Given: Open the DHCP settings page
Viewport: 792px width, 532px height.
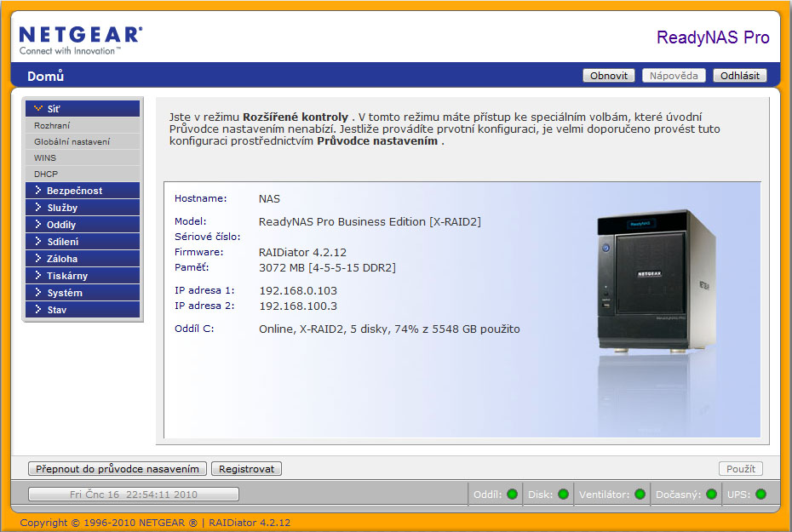Looking at the screenshot, I should (83, 174).
